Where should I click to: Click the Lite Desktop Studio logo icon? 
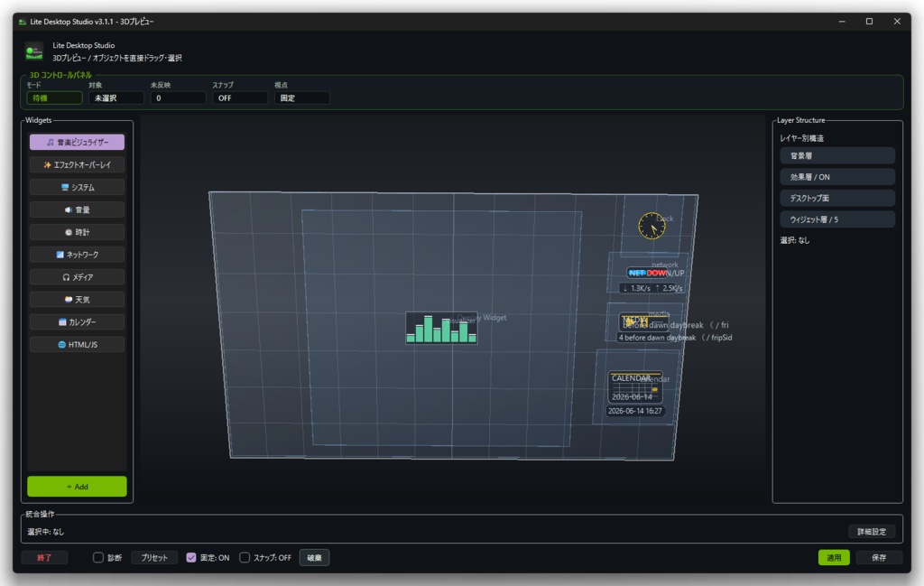point(34,51)
